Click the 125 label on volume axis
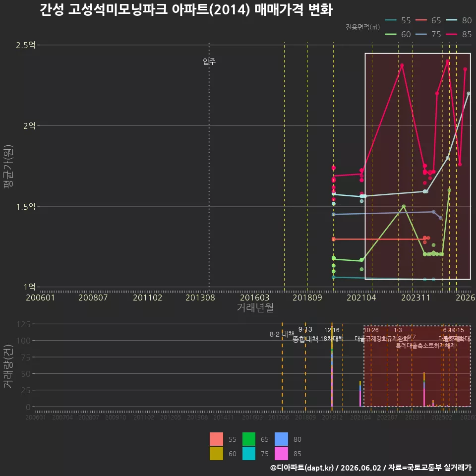This screenshot has width=476, height=476. [24, 324]
